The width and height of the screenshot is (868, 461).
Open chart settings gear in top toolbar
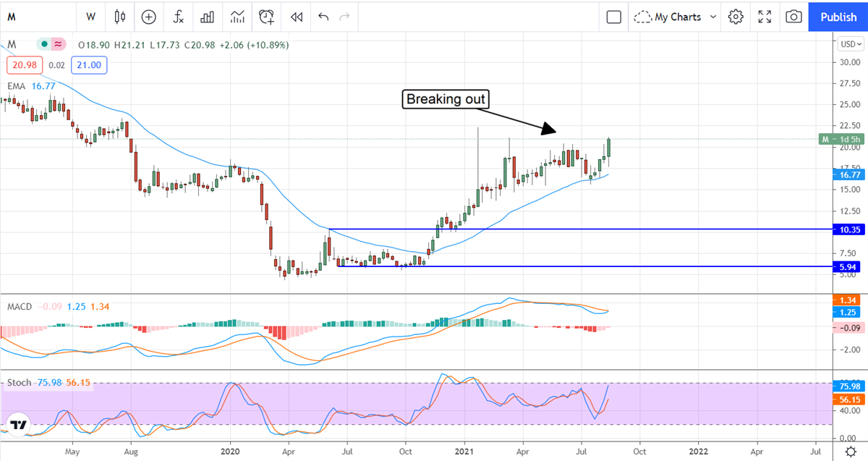coord(736,17)
